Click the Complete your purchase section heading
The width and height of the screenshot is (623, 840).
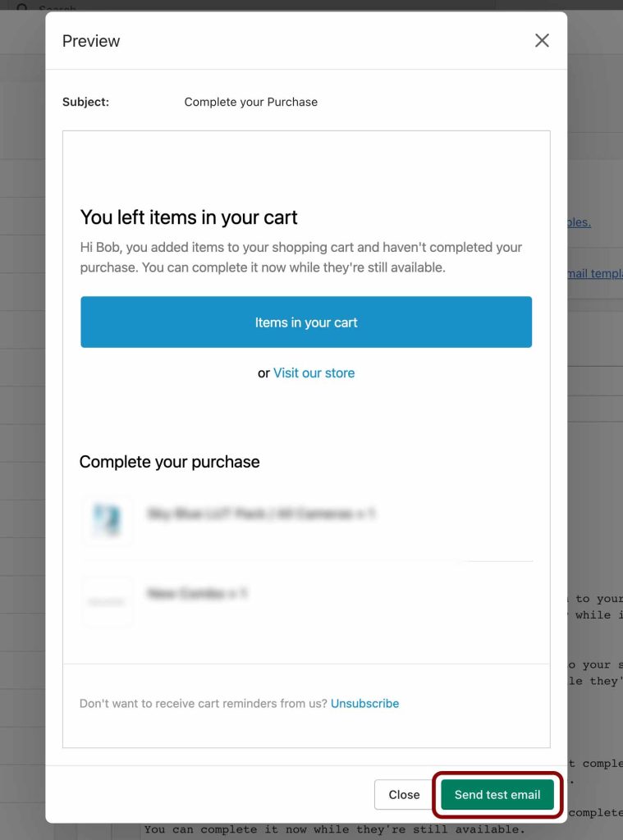pyautogui.click(x=169, y=462)
